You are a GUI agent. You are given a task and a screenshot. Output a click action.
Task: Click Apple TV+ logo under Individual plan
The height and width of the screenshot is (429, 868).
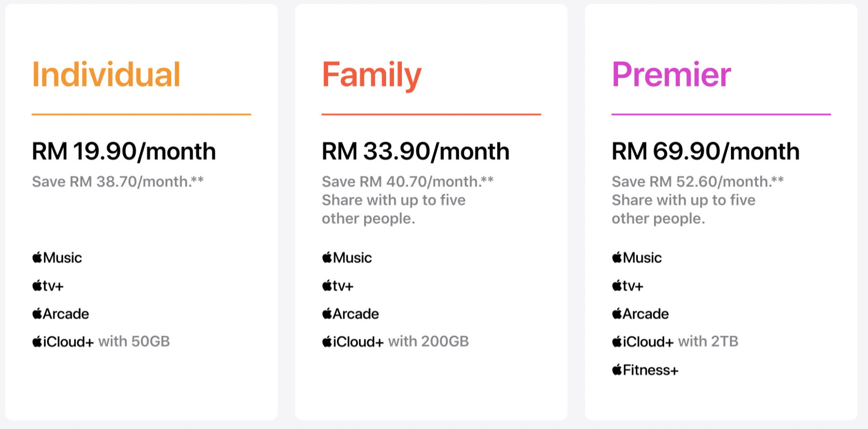[48, 286]
